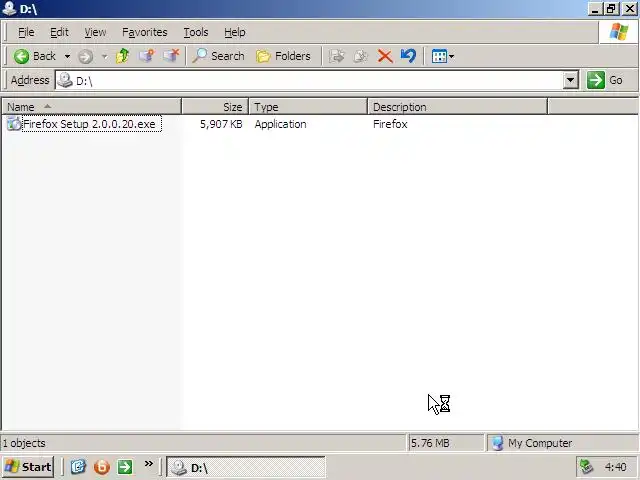
Task: Toggle the Folders pane
Action: [283, 56]
